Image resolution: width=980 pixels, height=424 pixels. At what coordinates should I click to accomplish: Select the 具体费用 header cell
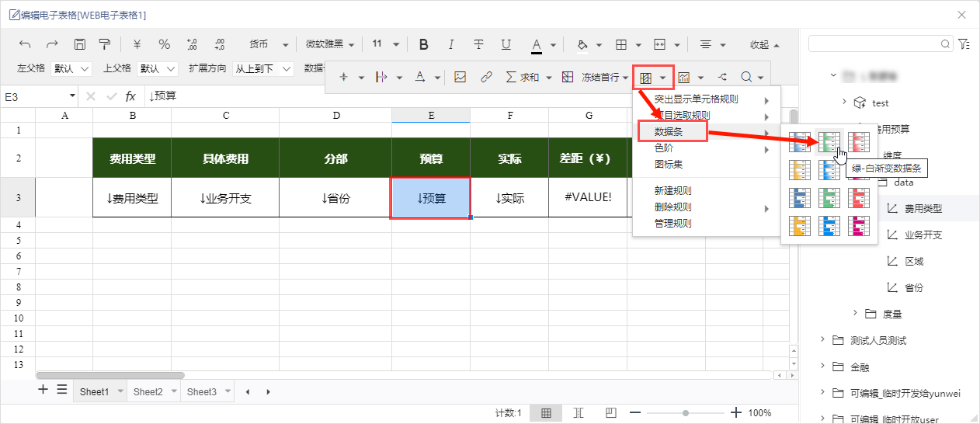pyautogui.click(x=225, y=158)
